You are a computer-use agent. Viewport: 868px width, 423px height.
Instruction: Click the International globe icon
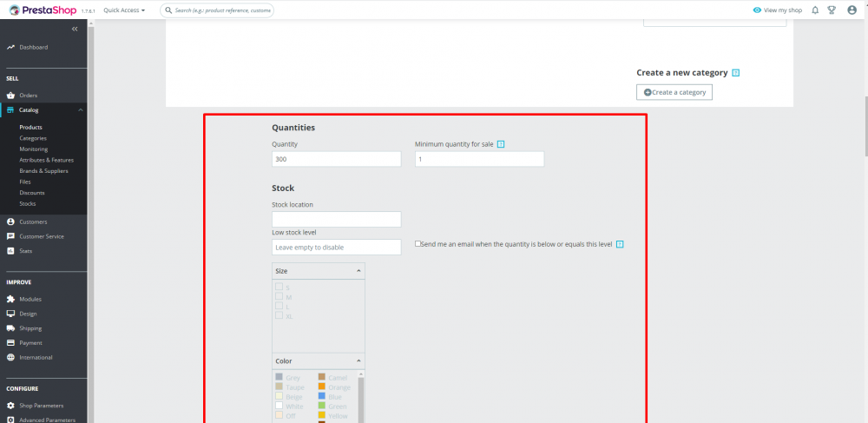coord(10,357)
